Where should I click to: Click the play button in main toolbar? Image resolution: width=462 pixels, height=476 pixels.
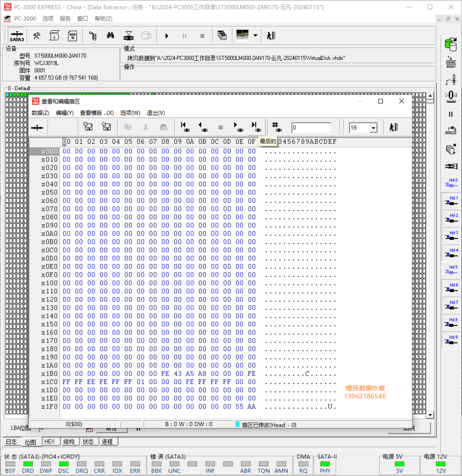pos(167,36)
